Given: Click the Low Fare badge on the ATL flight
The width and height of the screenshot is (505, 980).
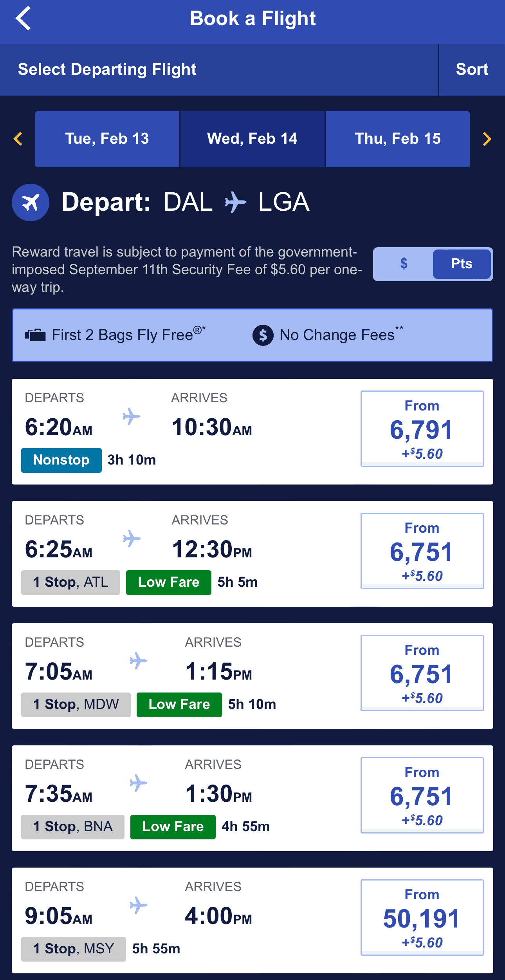Looking at the screenshot, I should click(168, 582).
